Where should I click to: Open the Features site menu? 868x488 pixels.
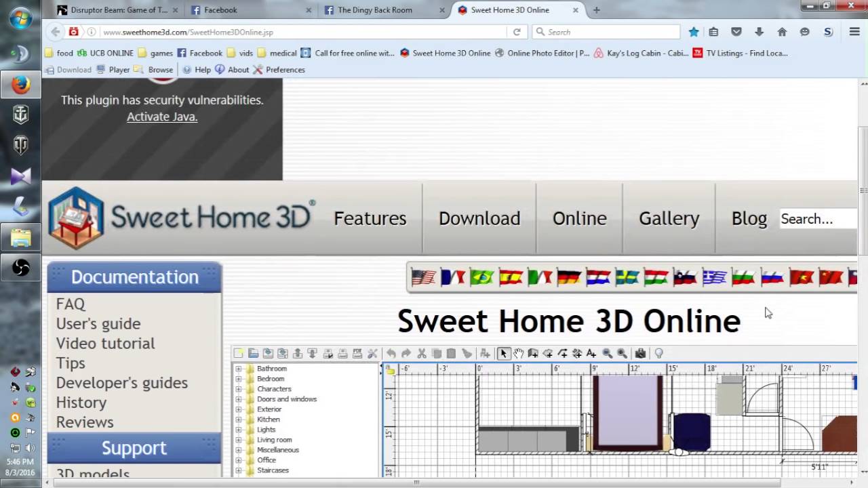pyautogui.click(x=370, y=218)
